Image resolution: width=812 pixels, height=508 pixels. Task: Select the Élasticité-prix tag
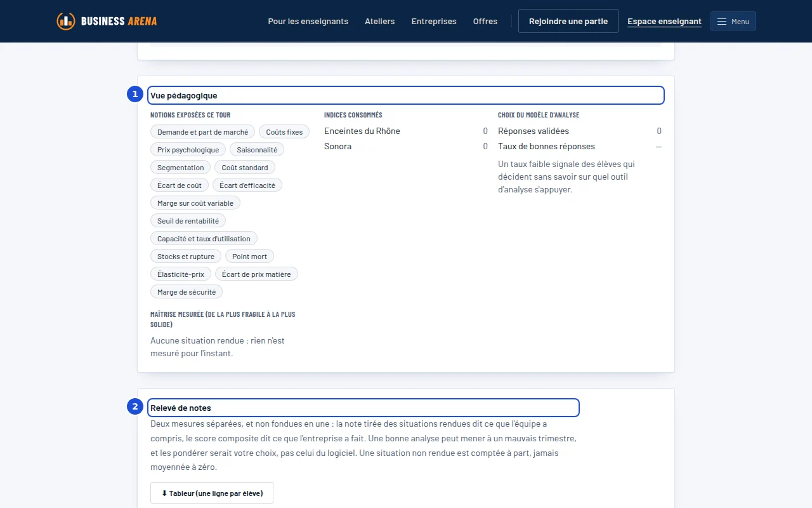(181, 274)
